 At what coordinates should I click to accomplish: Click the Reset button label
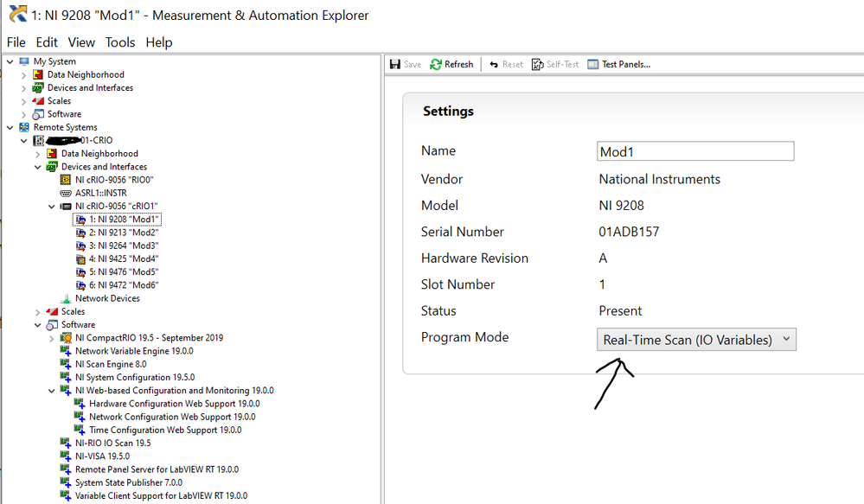[513, 65]
